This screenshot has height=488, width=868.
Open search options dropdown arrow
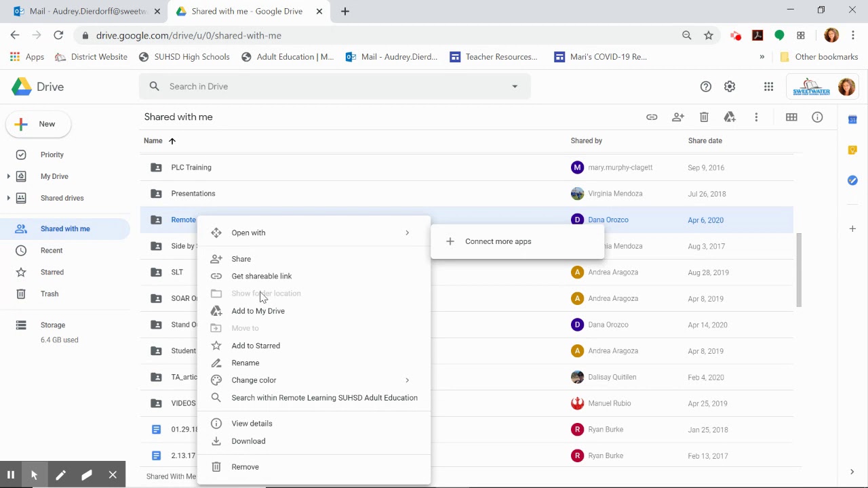[515, 87]
